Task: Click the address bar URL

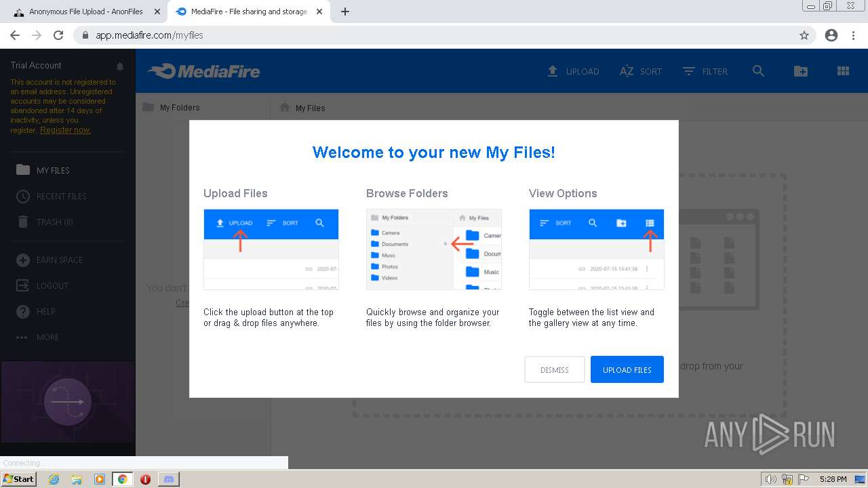Action: pos(149,35)
